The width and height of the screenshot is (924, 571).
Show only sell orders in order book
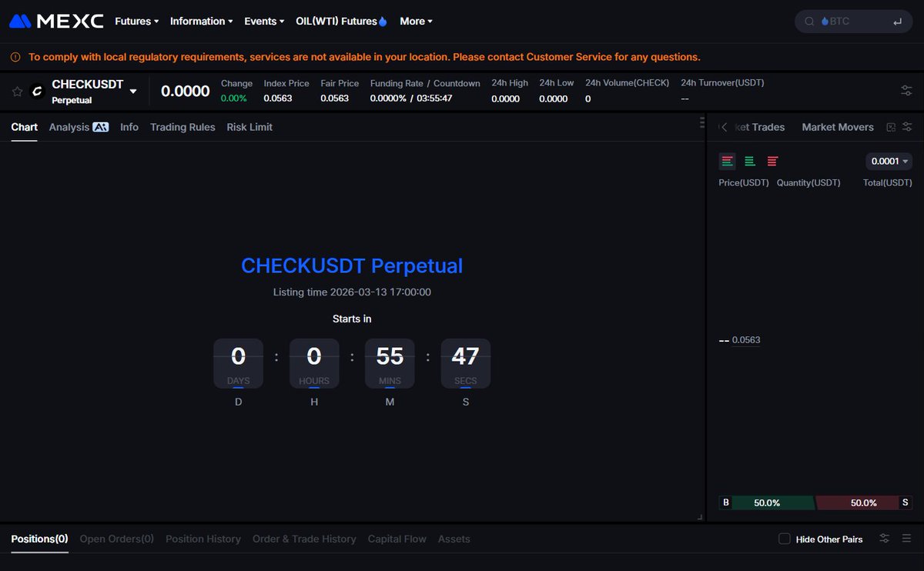click(773, 161)
